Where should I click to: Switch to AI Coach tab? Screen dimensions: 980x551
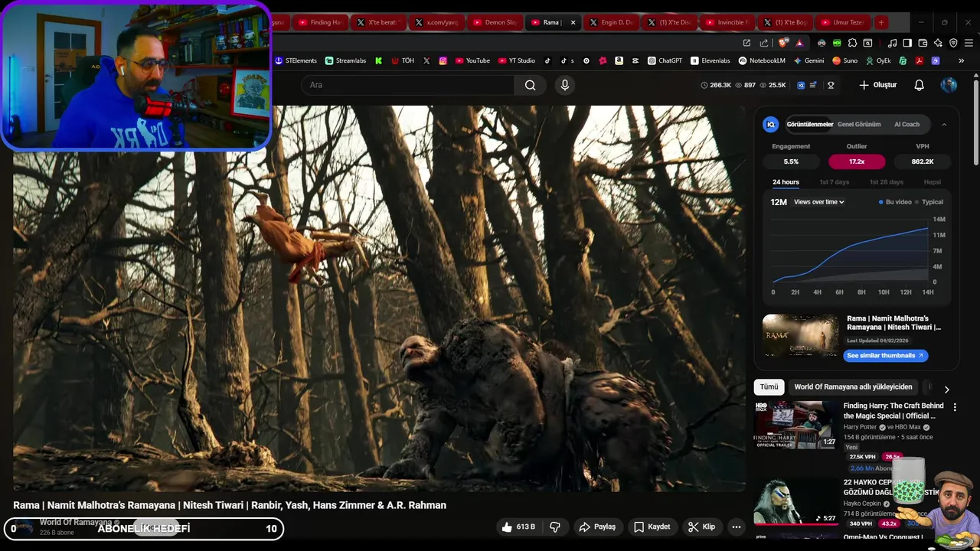[x=906, y=124]
